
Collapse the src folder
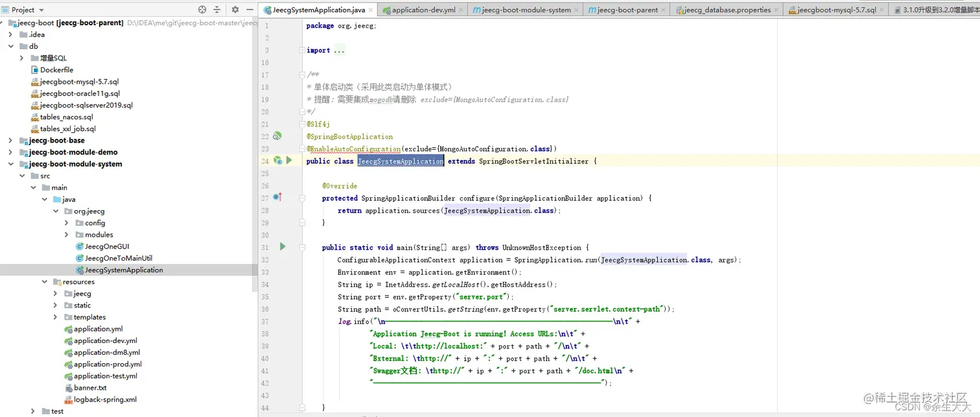click(x=22, y=176)
